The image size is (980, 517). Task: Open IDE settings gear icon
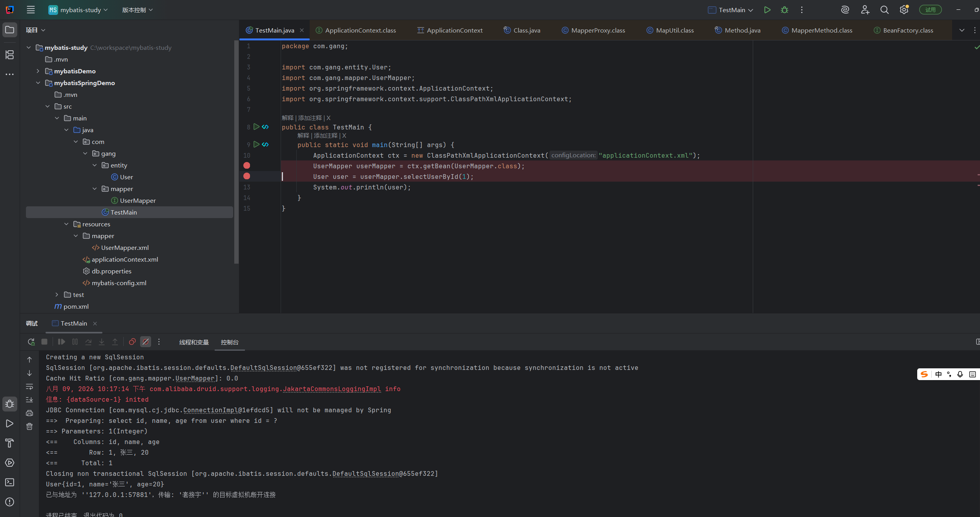[904, 10]
